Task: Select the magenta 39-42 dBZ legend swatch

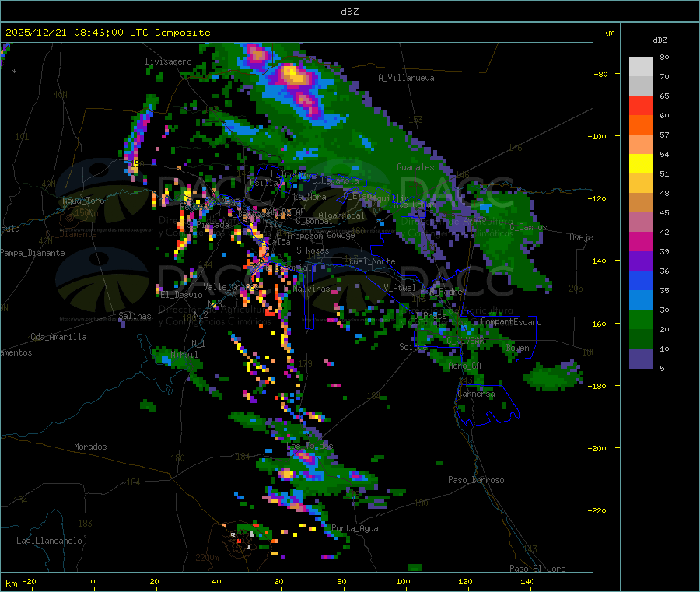Action: tap(641, 241)
